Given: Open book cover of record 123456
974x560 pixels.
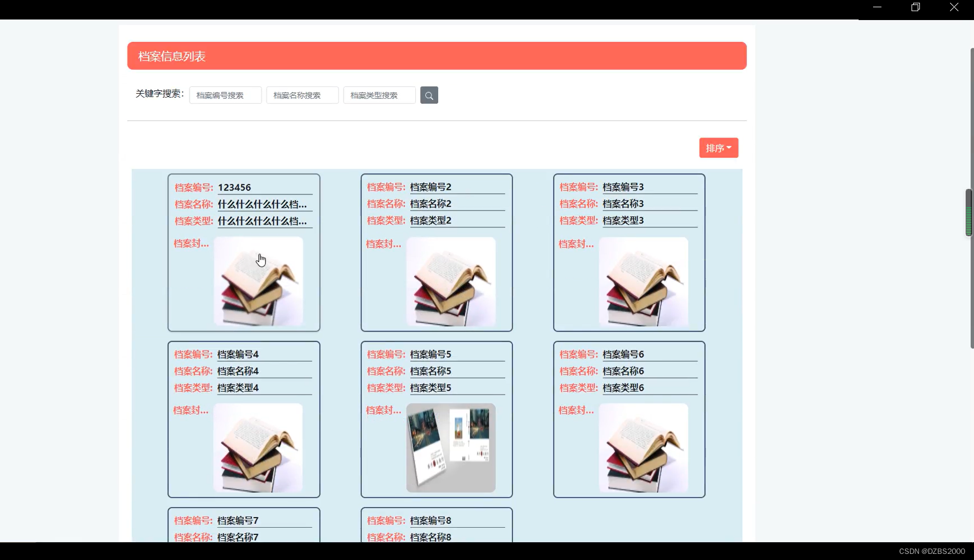Looking at the screenshot, I should pyautogui.click(x=259, y=281).
